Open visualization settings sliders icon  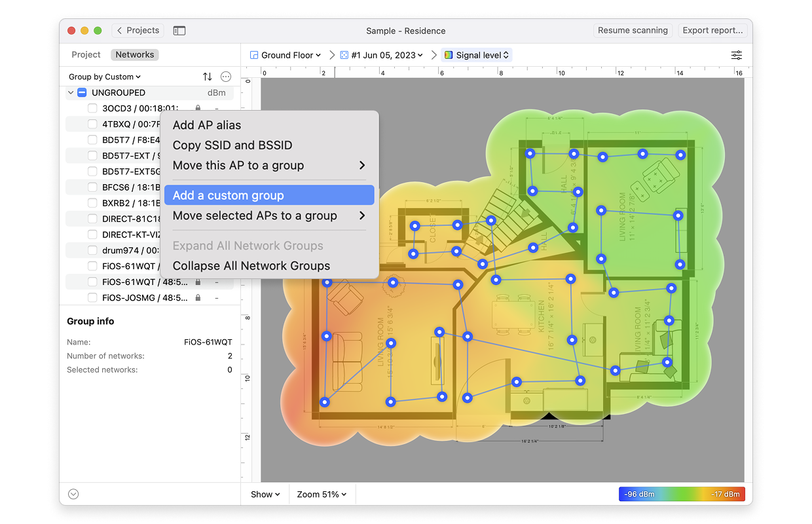pyautogui.click(x=737, y=55)
